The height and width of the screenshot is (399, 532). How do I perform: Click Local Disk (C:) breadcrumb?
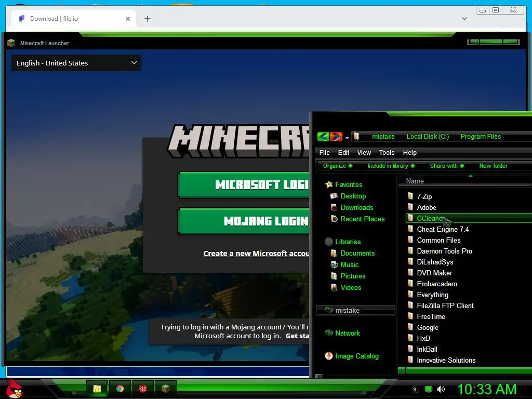pyautogui.click(x=428, y=137)
